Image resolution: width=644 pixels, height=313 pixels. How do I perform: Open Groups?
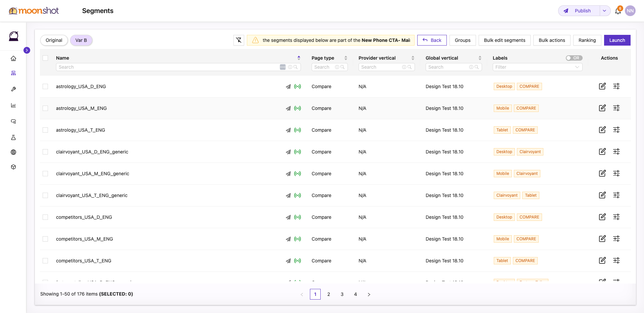[x=463, y=40]
